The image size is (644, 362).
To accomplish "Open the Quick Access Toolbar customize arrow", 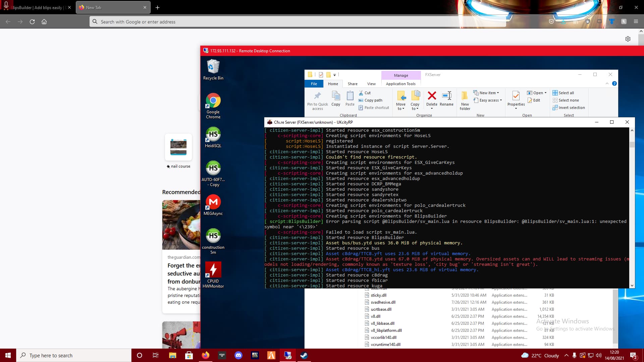I will [x=334, y=75].
